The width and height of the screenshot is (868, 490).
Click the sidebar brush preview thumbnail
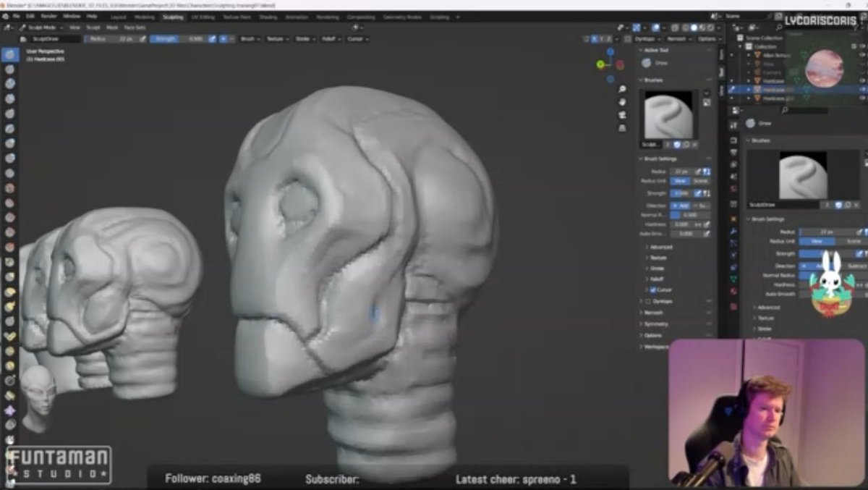pos(668,115)
